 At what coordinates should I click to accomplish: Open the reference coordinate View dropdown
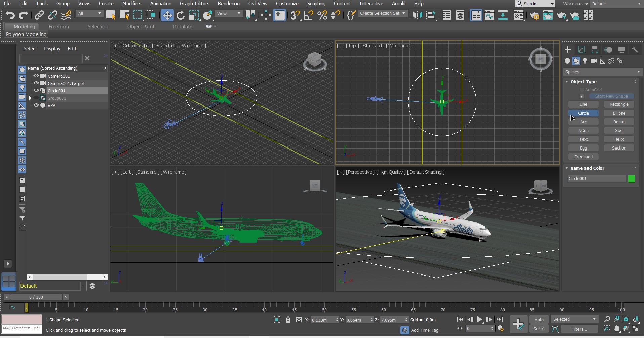[x=228, y=13]
